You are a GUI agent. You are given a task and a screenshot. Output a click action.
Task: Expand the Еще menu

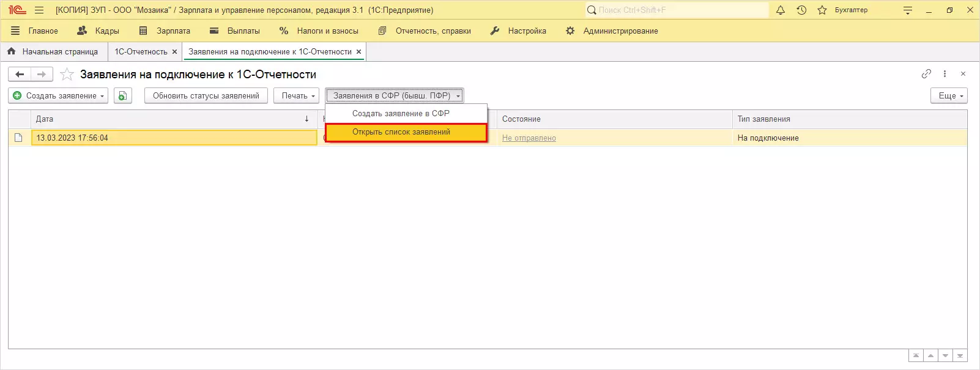(949, 95)
